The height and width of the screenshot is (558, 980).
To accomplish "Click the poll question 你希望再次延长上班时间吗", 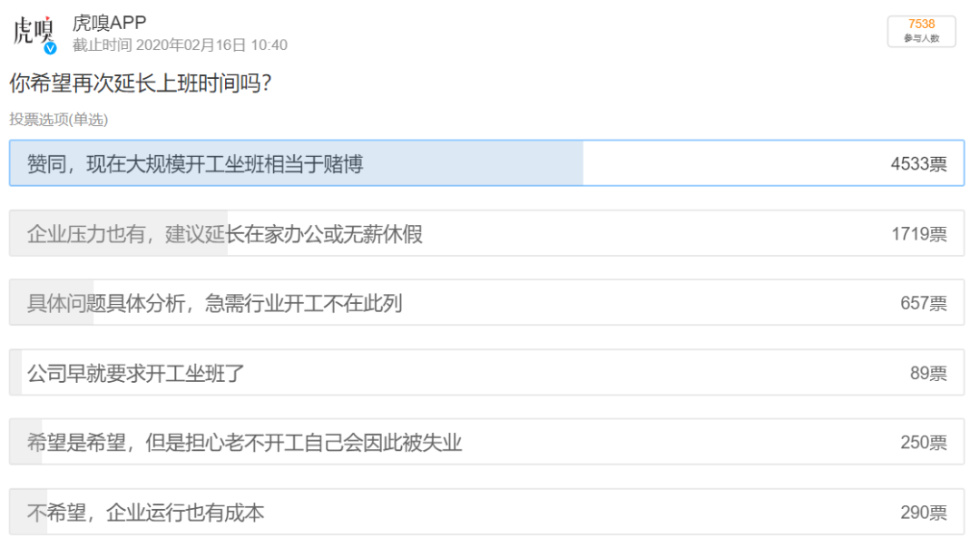I will tap(142, 83).
